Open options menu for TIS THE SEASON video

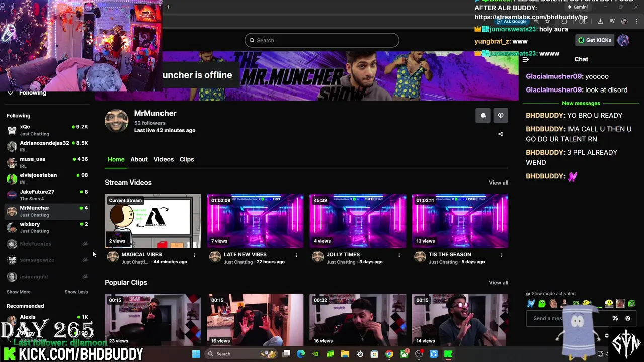click(x=502, y=255)
